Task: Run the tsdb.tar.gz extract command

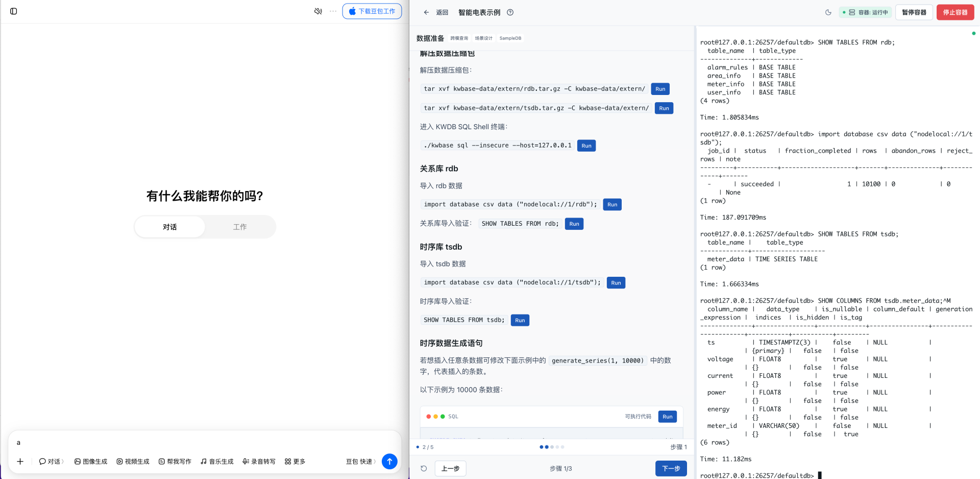Action: point(664,108)
